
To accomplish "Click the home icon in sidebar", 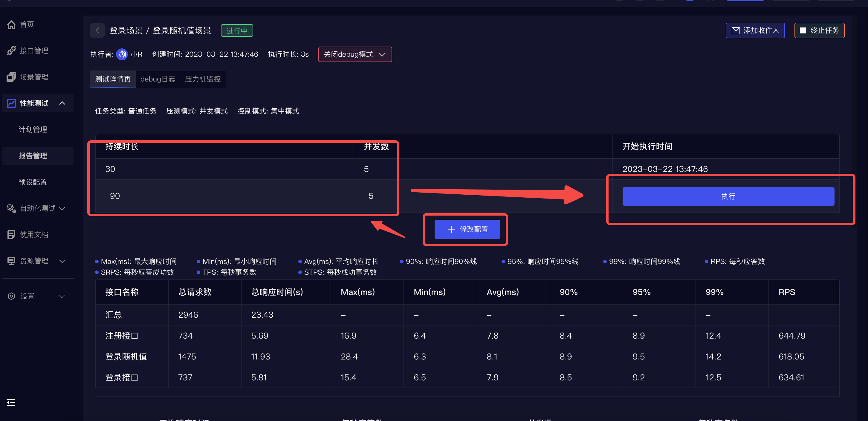I will (x=11, y=24).
